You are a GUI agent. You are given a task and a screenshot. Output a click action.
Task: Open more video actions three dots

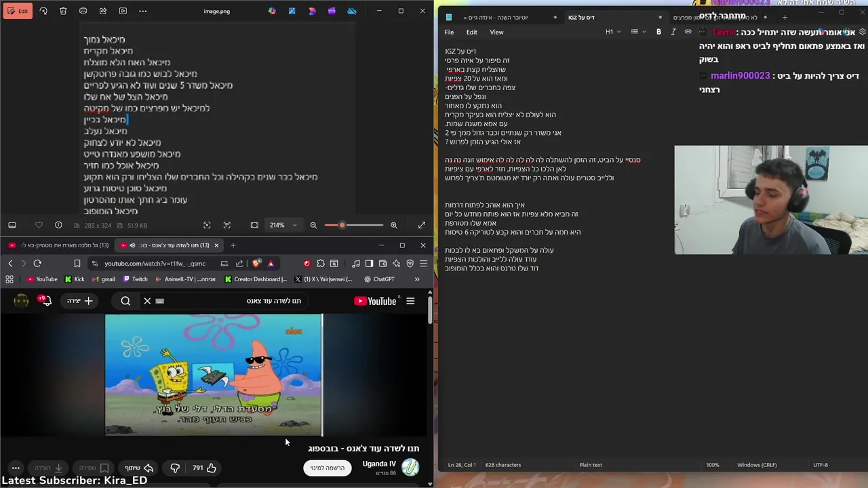pos(16,468)
